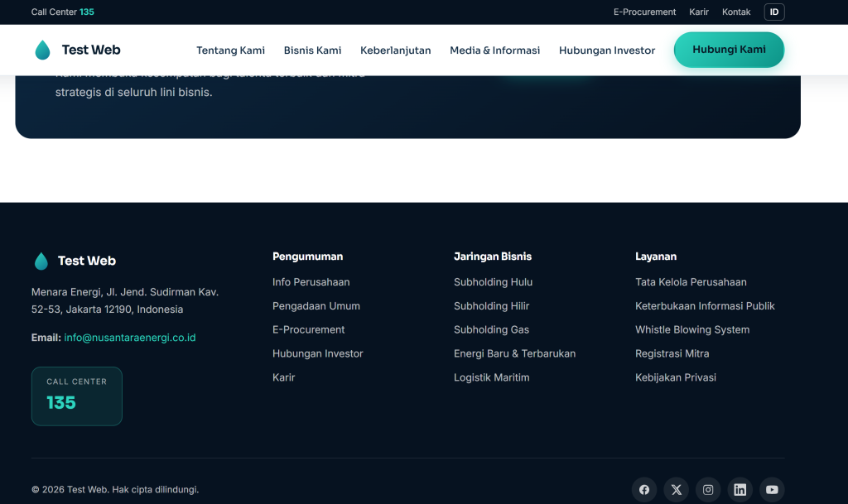Click the Jaringan Bisnis column heading
The width and height of the screenshot is (848, 504).
tap(492, 257)
